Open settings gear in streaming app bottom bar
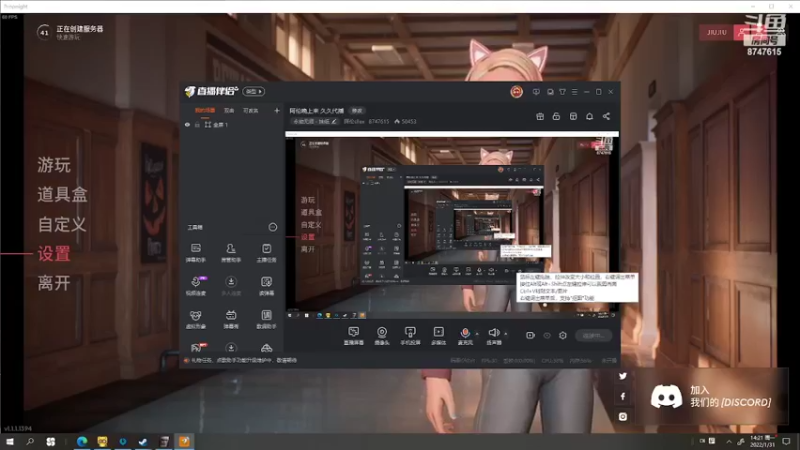The height and width of the screenshot is (450, 800). point(563,335)
